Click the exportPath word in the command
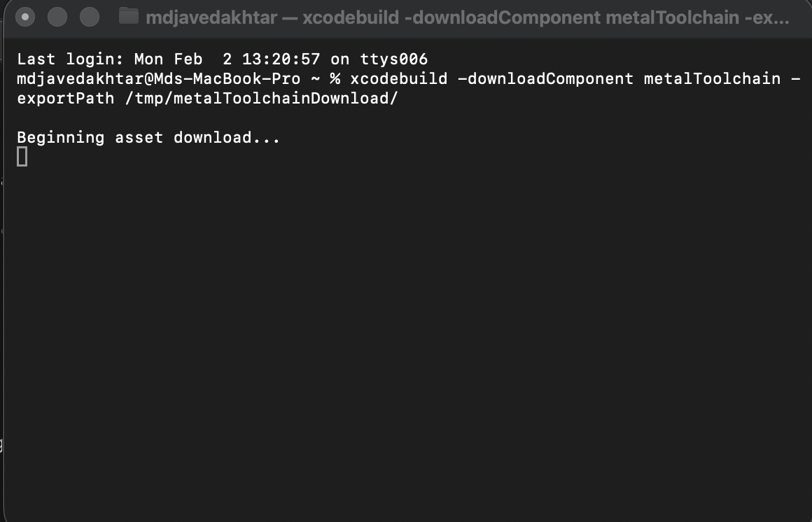The height and width of the screenshot is (522, 812). (x=66, y=98)
